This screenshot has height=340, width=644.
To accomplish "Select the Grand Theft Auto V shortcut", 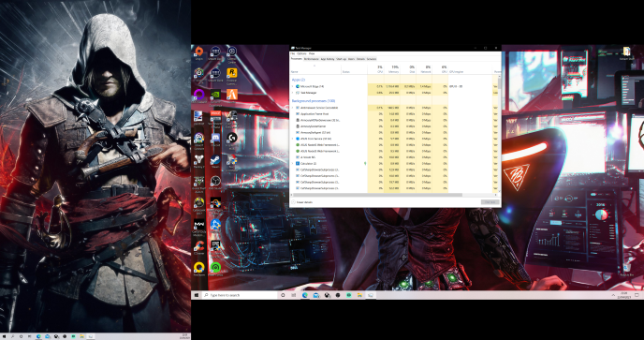I will click(198, 181).
